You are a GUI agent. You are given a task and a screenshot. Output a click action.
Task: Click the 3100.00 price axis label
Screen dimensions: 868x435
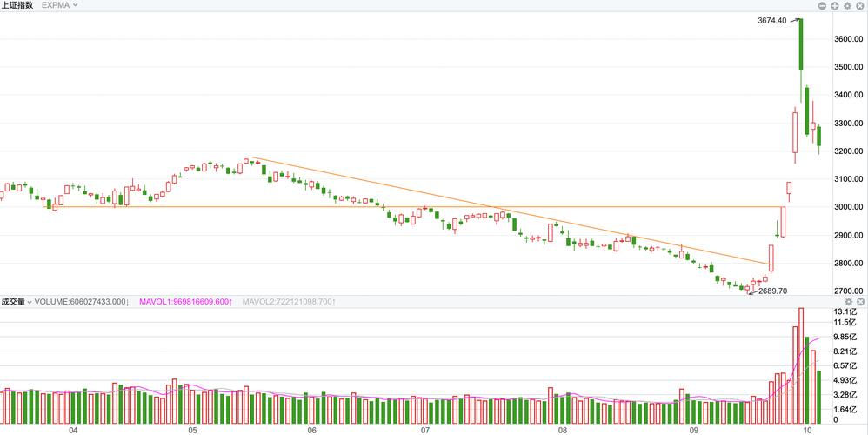(848, 178)
